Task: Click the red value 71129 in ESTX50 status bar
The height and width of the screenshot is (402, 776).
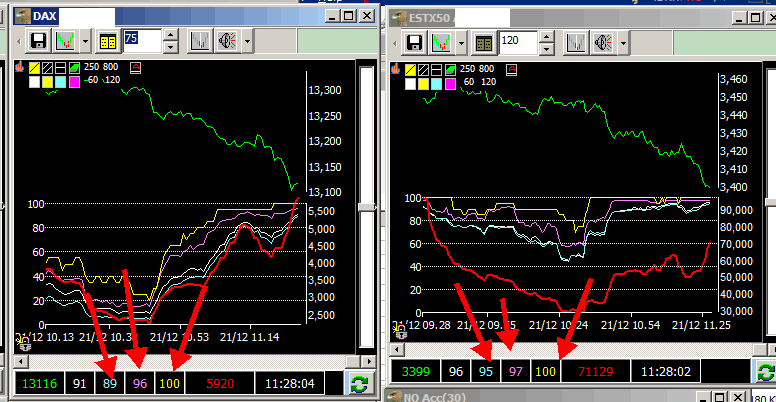Action: pos(595,371)
